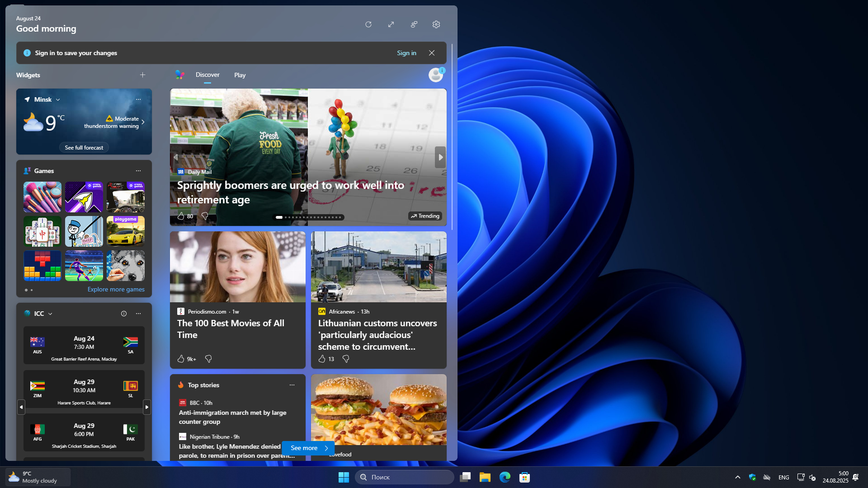
Task: Open Microsoft Edge from taskbar
Action: (505, 477)
